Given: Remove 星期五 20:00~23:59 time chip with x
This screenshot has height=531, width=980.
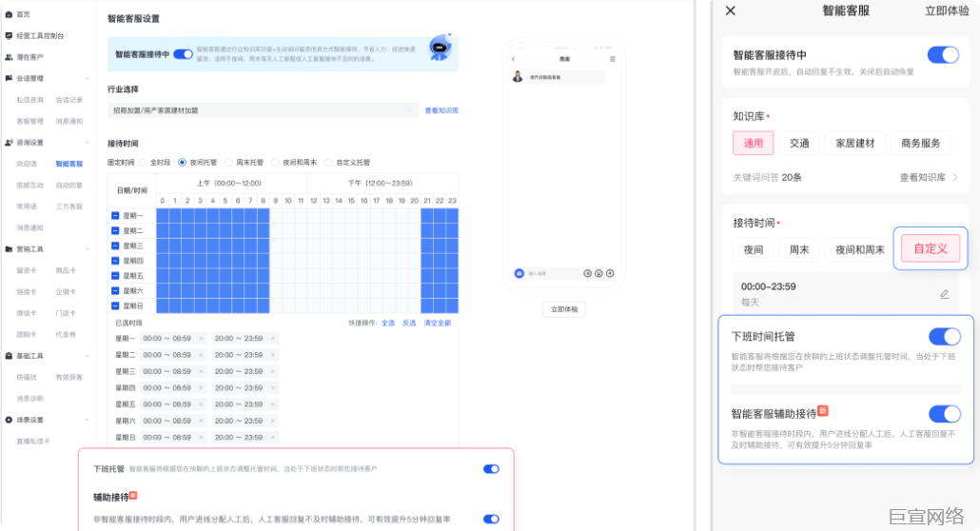Looking at the screenshot, I should point(272,404).
